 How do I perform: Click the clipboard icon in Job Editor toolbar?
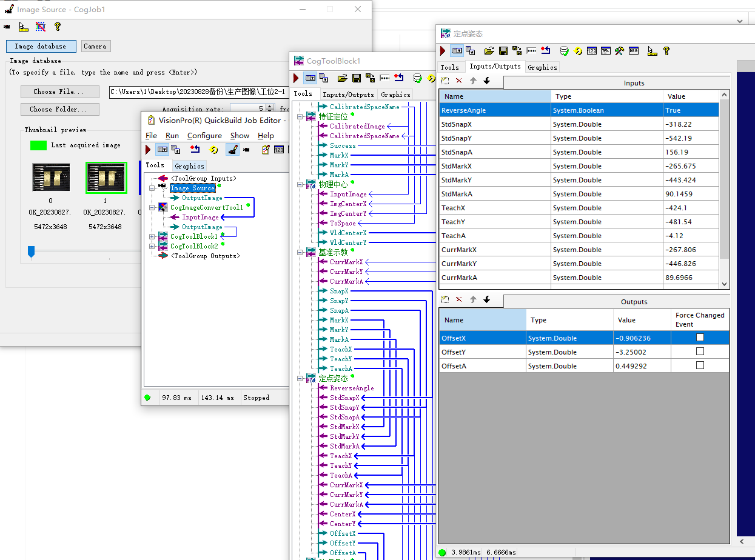[x=265, y=150]
